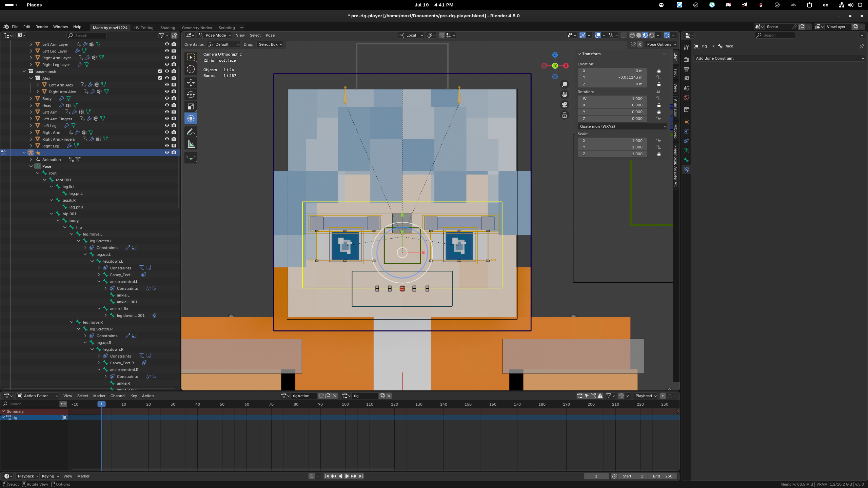Select the Rotate tool icon

191,95
